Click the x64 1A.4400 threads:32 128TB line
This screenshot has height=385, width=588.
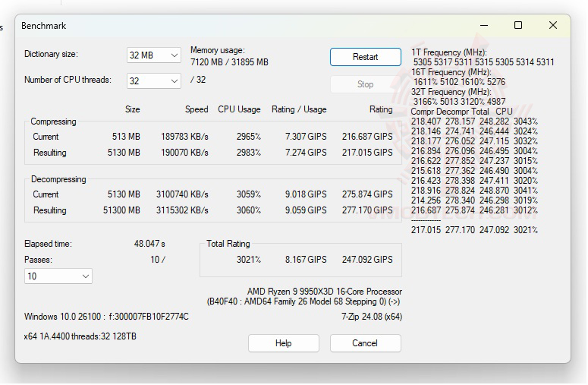pyautogui.click(x=80, y=336)
